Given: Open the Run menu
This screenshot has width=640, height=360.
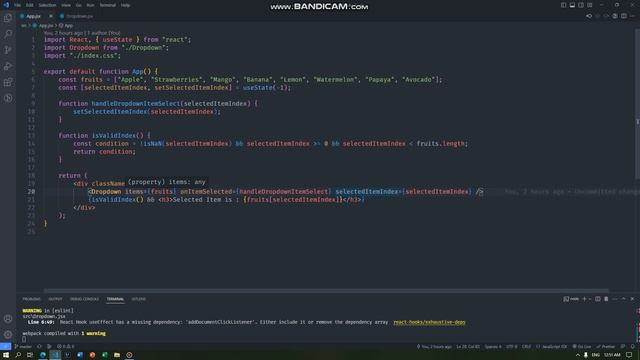Looking at the screenshot, I should [90, 5].
